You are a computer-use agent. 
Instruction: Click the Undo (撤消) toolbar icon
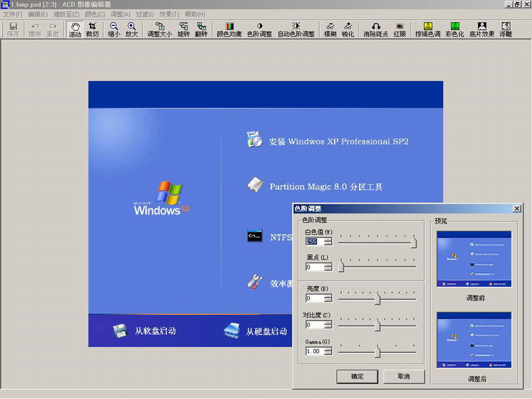(35, 29)
